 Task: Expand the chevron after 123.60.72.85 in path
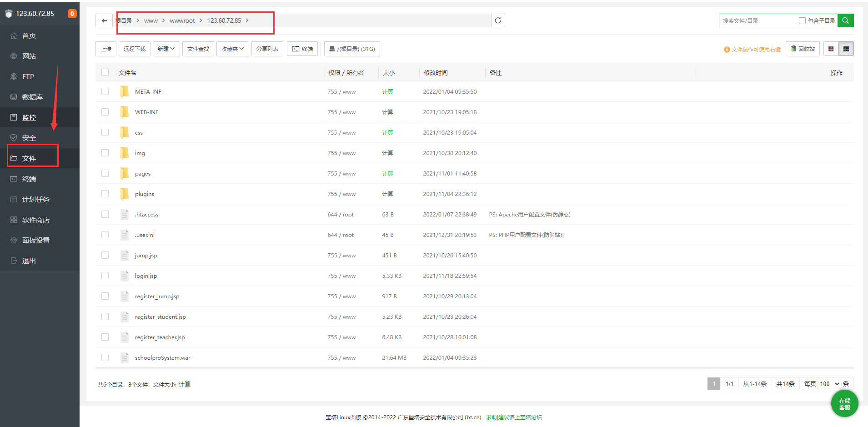[247, 20]
